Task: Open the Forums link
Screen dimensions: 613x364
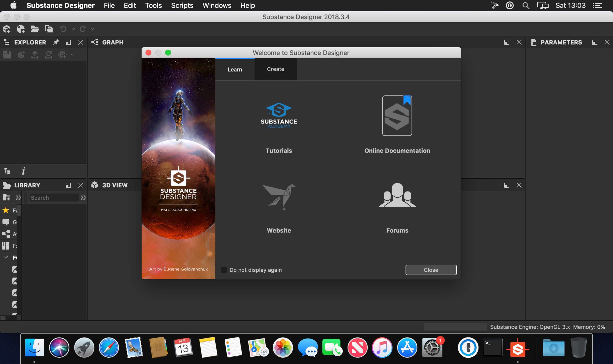Action: point(397,195)
